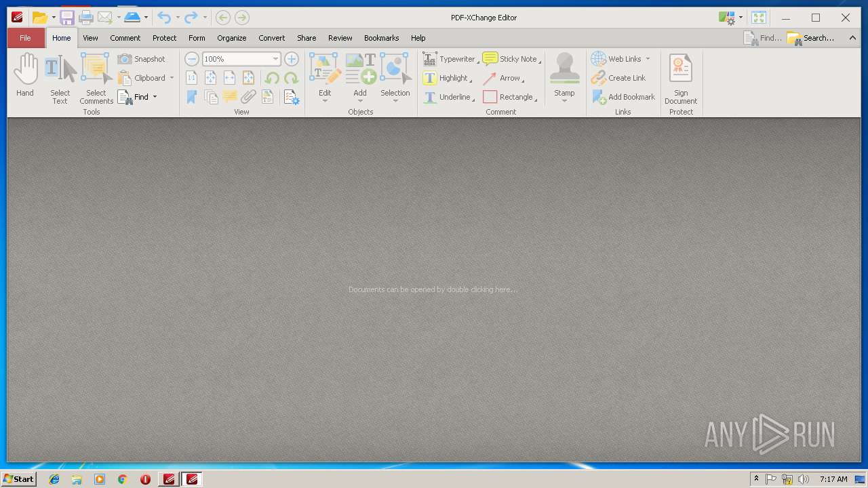
Task: Switch to the Protect ribbon tab
Action: pos(164,38)
